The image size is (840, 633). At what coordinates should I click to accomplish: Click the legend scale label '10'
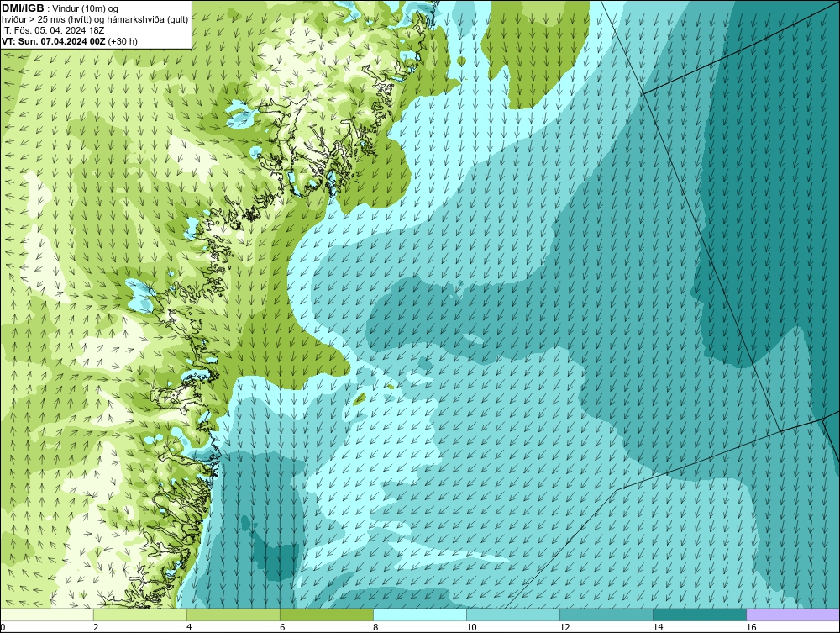click(x=471, y=627)
